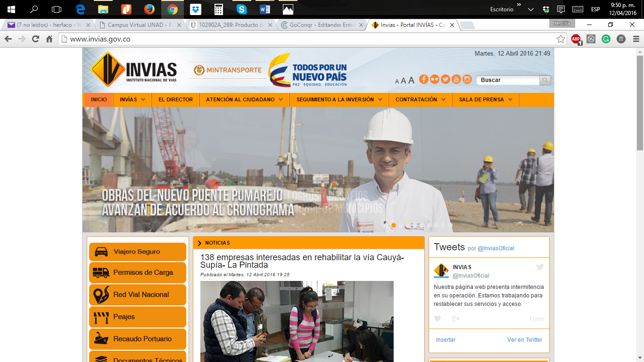Open the Viajero Seguro button

pyautogui.click(x=138, y=252)
